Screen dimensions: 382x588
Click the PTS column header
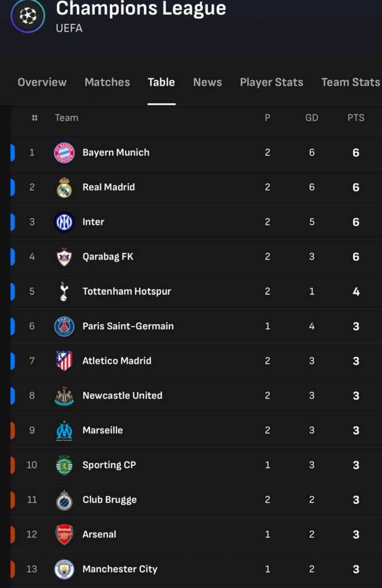click(x=356, y=118)
